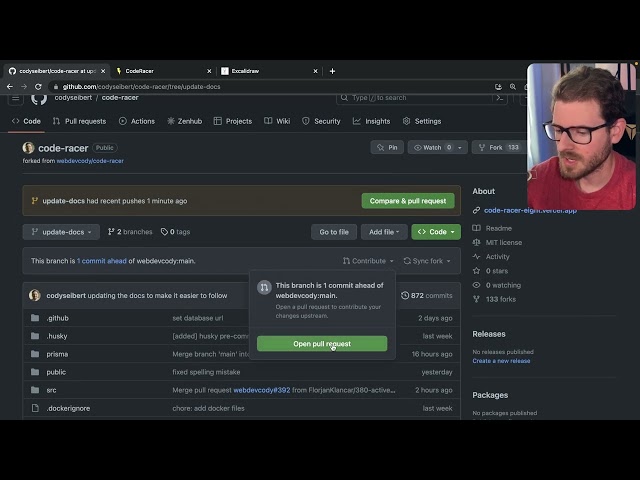640x480 pixels.
Task: Expand the Add file dropdown
Action: (384, 232)
